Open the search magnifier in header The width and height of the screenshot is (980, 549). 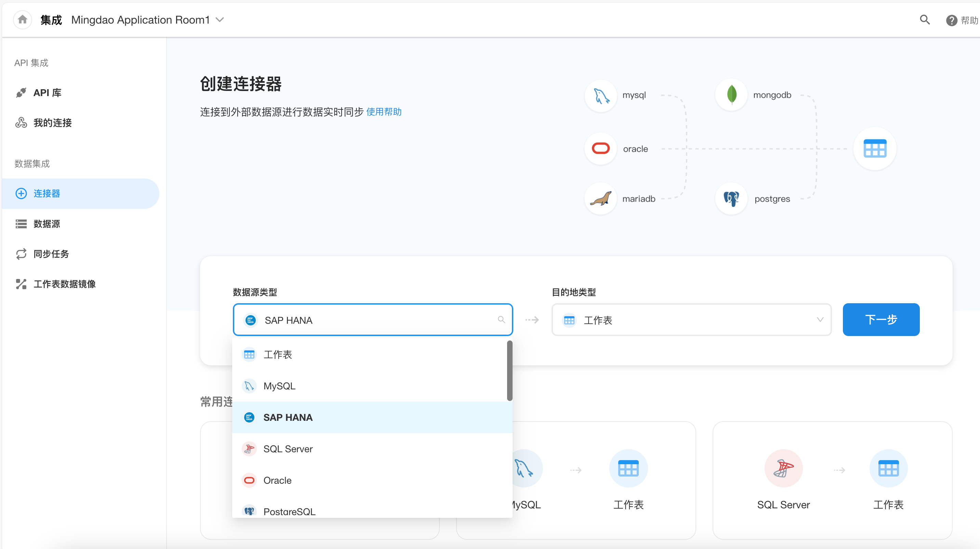tap(925, 20)
